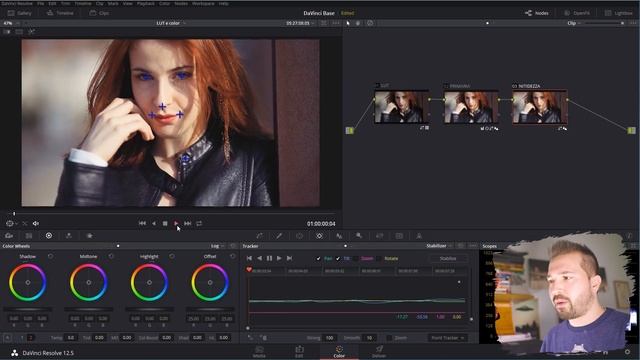
Task: Open the viewer zoom percentage dropdown
Action: pos(11,23)
